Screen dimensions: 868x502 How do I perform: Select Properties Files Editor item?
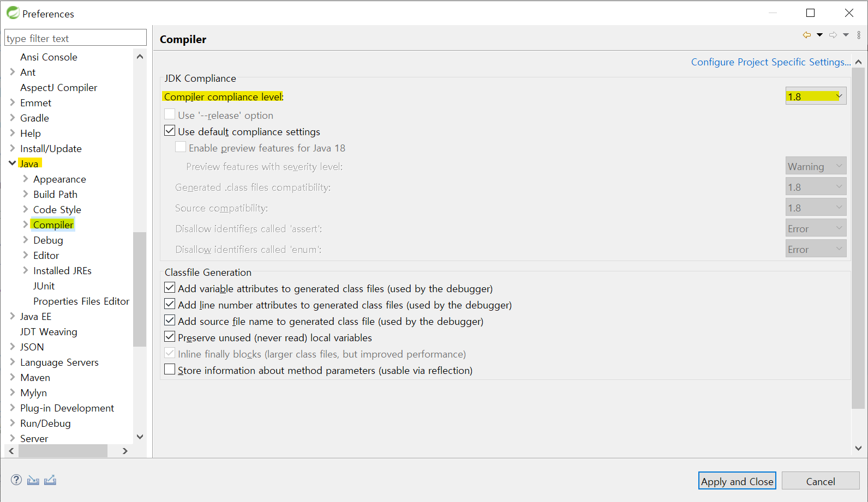81,301
